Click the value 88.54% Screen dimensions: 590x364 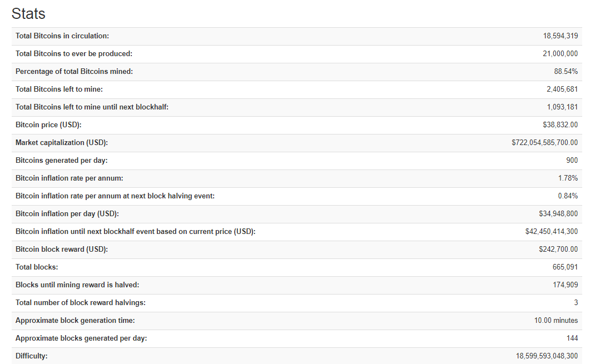[566, 72]
